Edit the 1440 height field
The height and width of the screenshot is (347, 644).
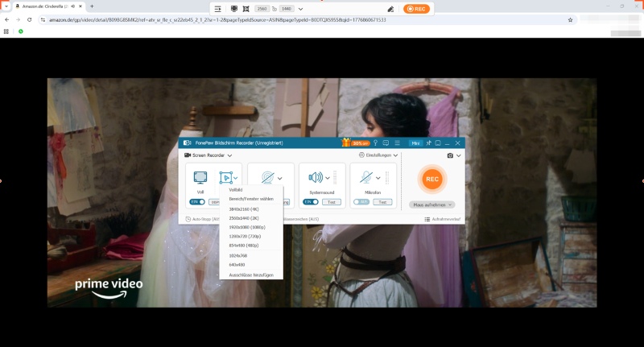[x=287, y=9]
